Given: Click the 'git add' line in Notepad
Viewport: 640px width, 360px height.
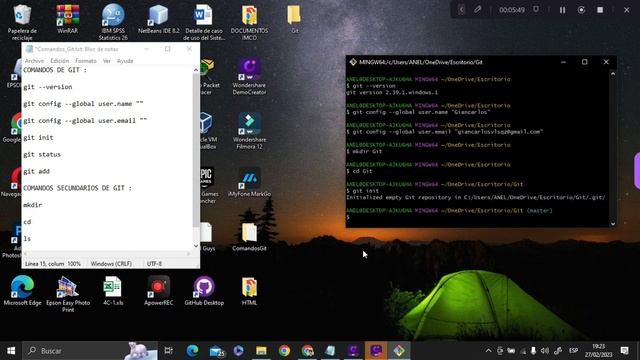Looking at the screenshot, I should (36, 171).
